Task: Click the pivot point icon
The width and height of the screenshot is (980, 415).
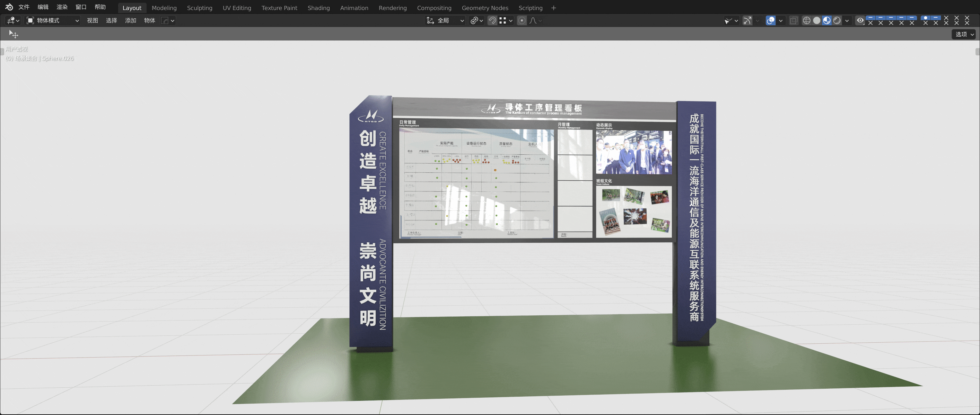Action: tap(474, 20)
